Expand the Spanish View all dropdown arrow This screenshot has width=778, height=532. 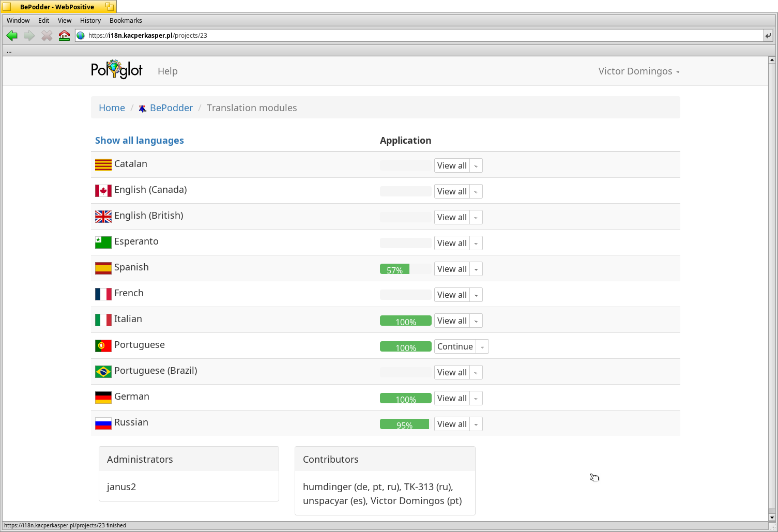(x=476, y=269)
